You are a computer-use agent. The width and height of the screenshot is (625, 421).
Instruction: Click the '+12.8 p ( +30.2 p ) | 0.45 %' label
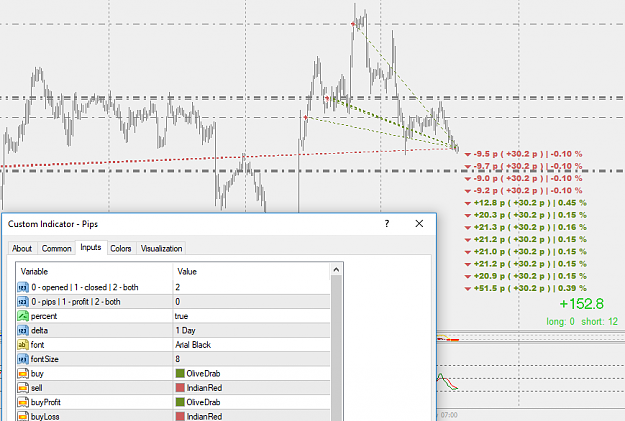point(530,203)
